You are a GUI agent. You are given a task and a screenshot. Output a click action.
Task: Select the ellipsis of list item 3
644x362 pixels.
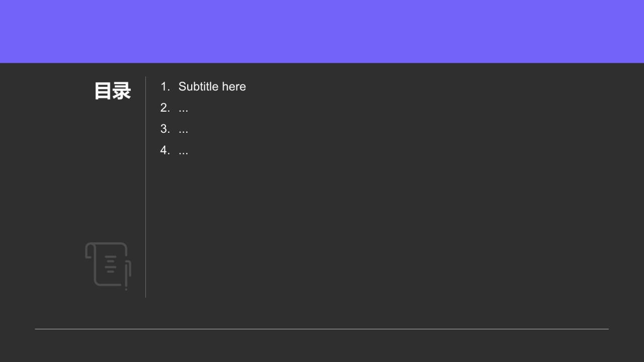183,132
